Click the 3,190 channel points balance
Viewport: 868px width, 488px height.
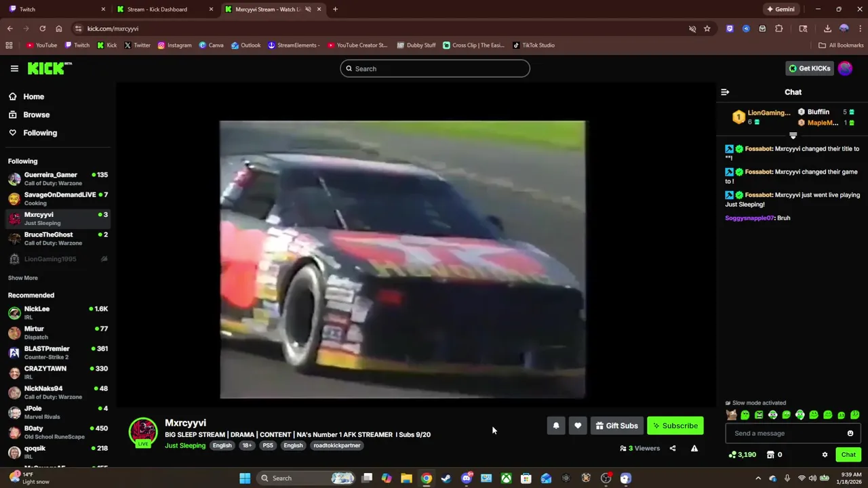point(743,455)
